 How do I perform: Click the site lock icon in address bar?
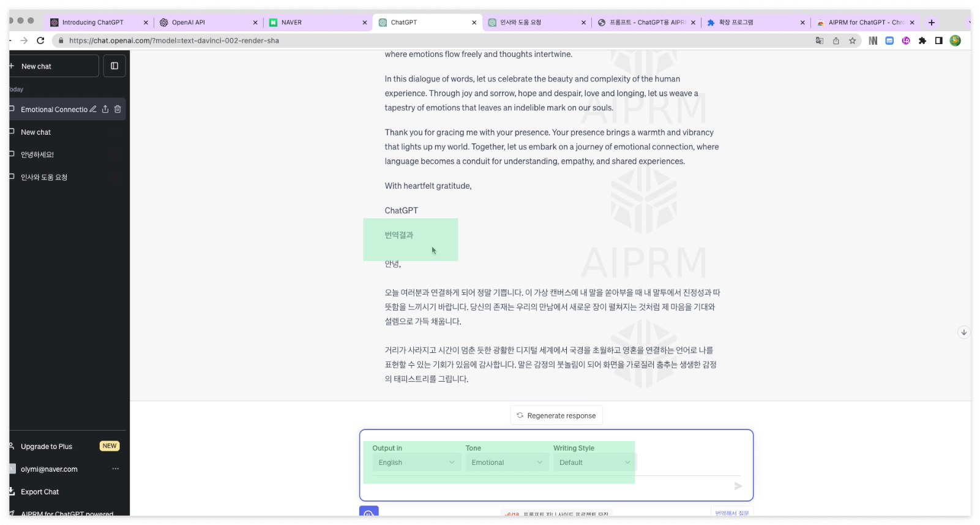click(61, 40)
